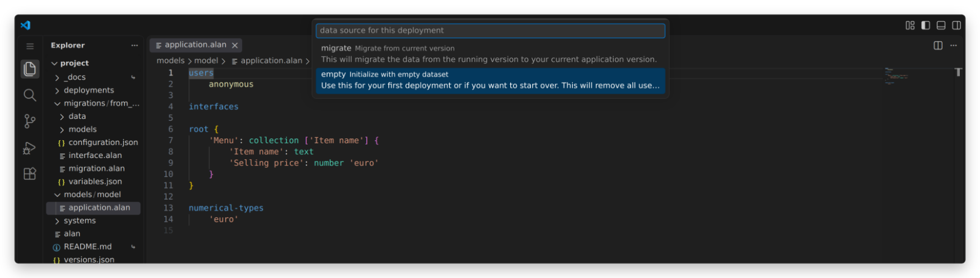Screen dimensions: 980x278
Task: Open the Customize Layout icon
Action: pos(910,25)
